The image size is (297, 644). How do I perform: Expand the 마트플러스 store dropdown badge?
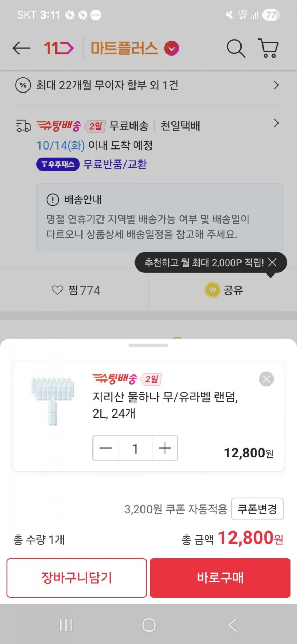(x=171, y=48)
